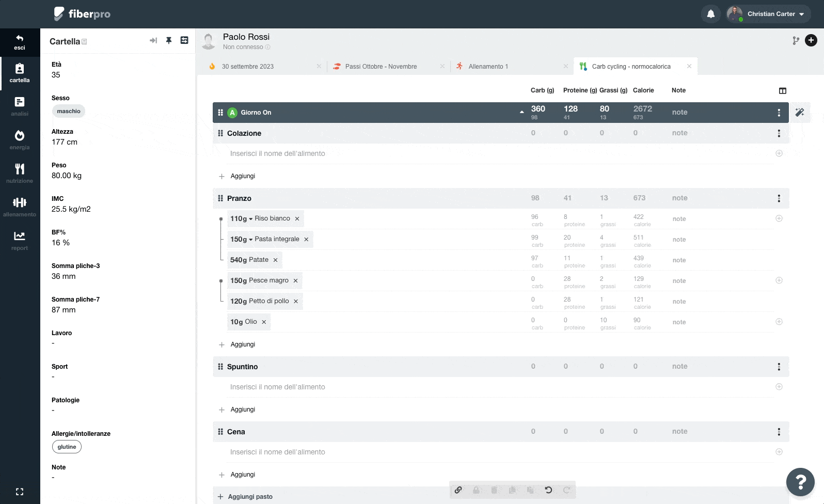
Task: Click Spuntino food name input field
Action: 501,387
